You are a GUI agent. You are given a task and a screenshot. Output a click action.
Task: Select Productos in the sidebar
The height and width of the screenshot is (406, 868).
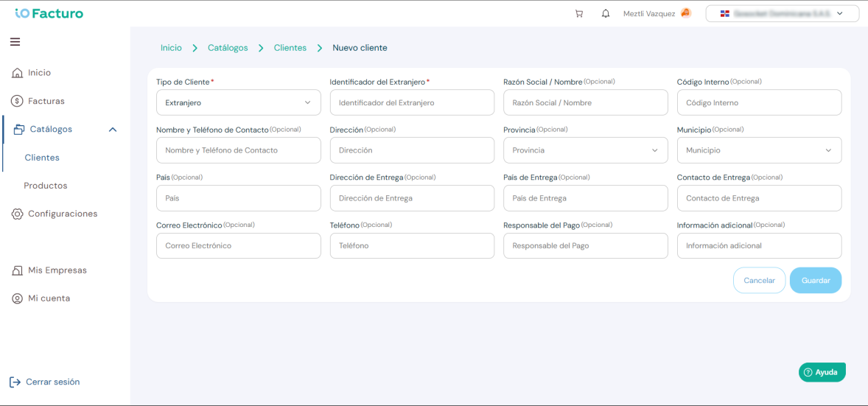46,186
